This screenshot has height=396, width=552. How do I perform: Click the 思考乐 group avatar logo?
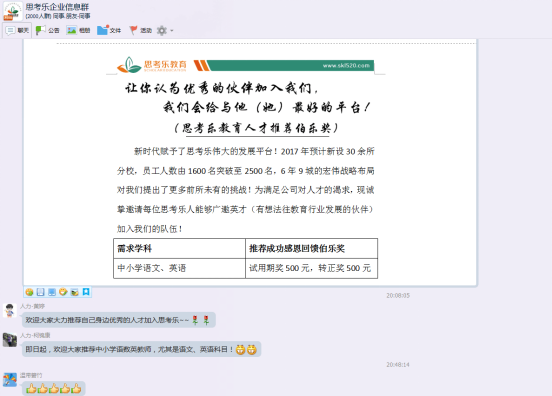(13, 11)
